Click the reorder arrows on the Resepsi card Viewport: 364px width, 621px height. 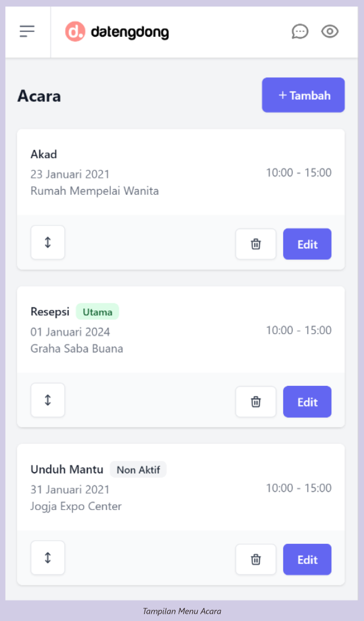pyautogui.click(x=47, y=400)
